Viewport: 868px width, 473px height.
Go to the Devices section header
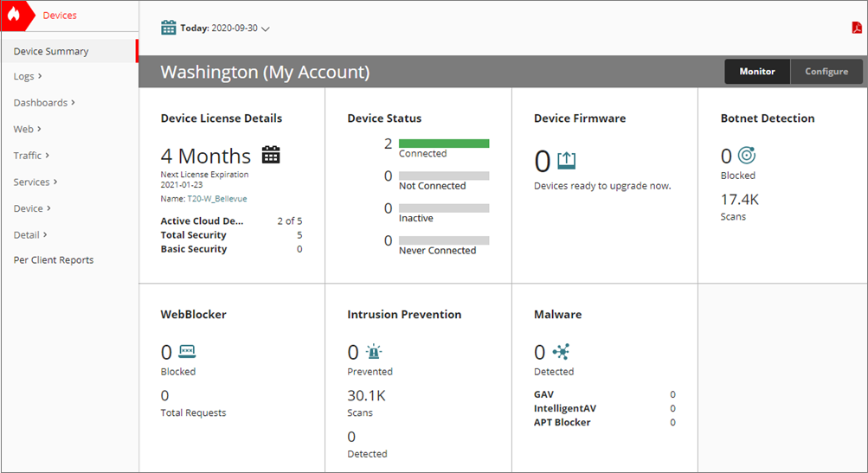click(x=60, y=16)
